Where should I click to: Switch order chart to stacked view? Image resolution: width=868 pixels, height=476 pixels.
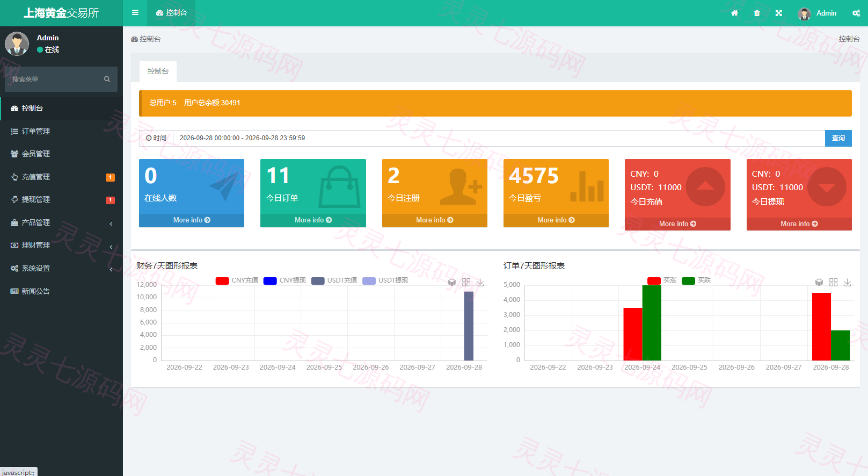819,283
